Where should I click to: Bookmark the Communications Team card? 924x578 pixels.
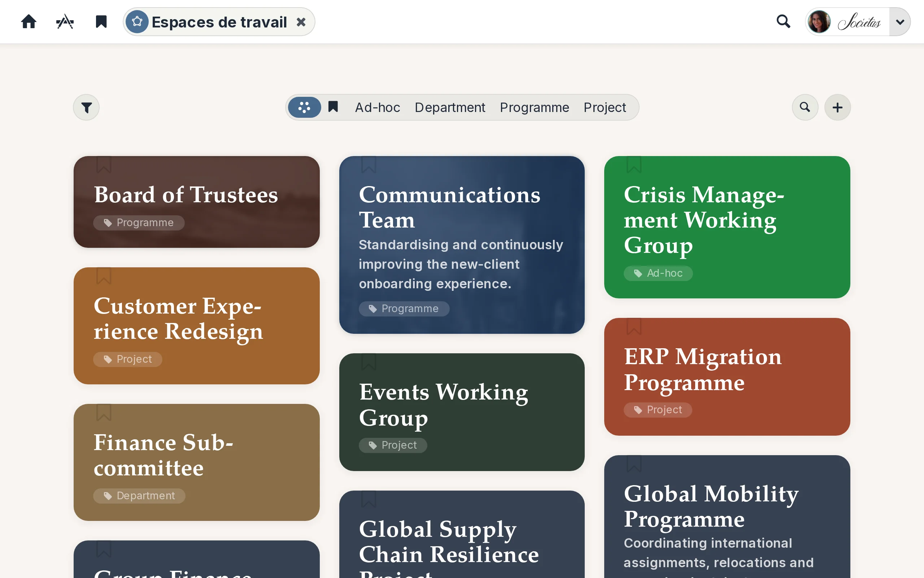(369, 164)
